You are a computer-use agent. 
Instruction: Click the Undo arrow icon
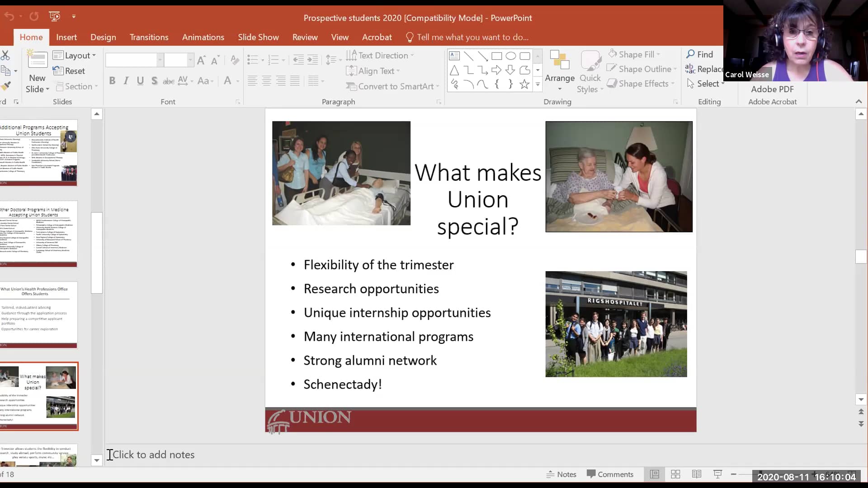point(9,17)
